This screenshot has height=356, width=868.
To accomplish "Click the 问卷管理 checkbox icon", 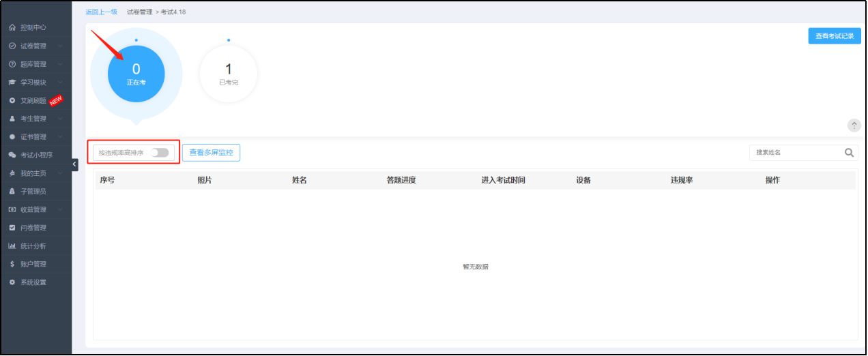I will click(x=12, y=228).
